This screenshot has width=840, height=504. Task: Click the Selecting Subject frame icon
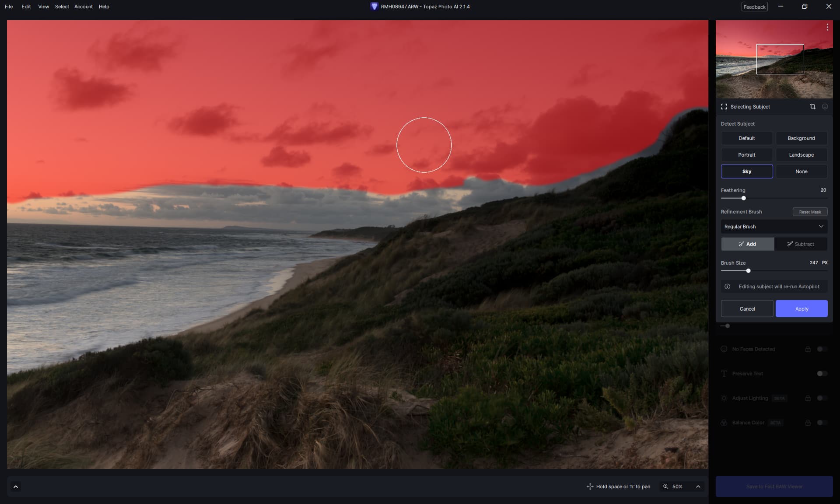pyautogui.click(x=724, y=107)
